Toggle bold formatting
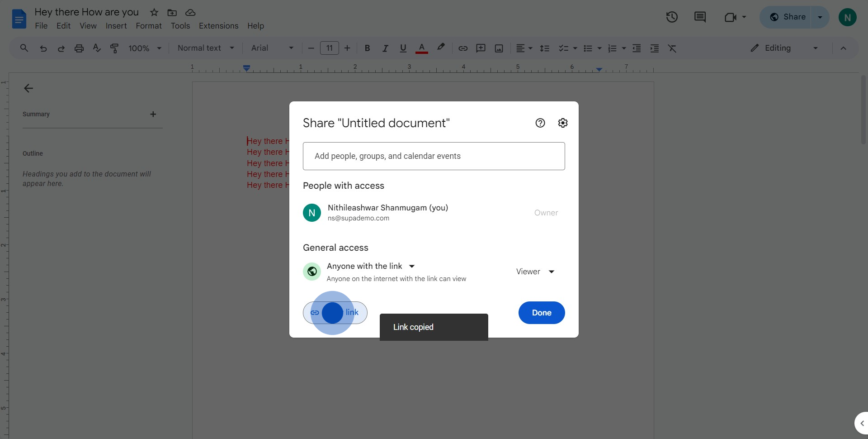 367,48
